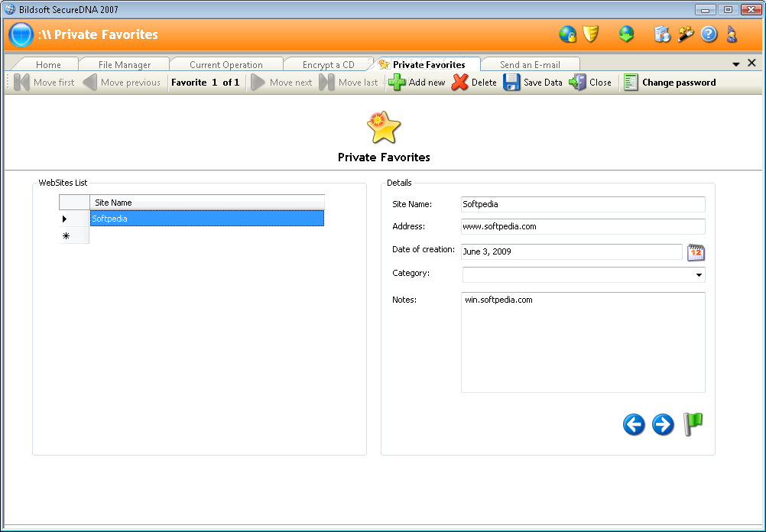Click the Move last toolbar button
The width and height of the screenshot is (766, 532).
349,82
